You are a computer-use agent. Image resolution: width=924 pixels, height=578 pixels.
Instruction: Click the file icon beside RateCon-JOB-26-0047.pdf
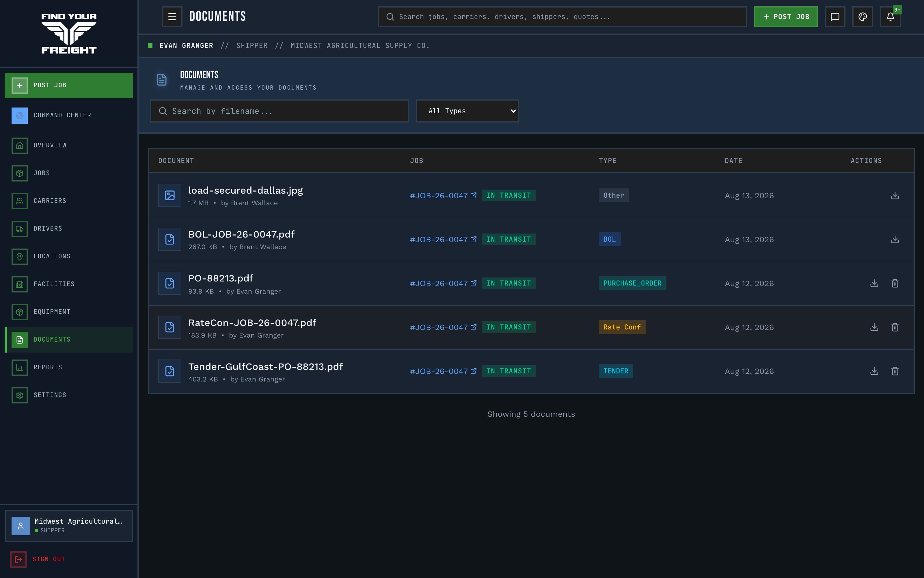click(169, 327)
